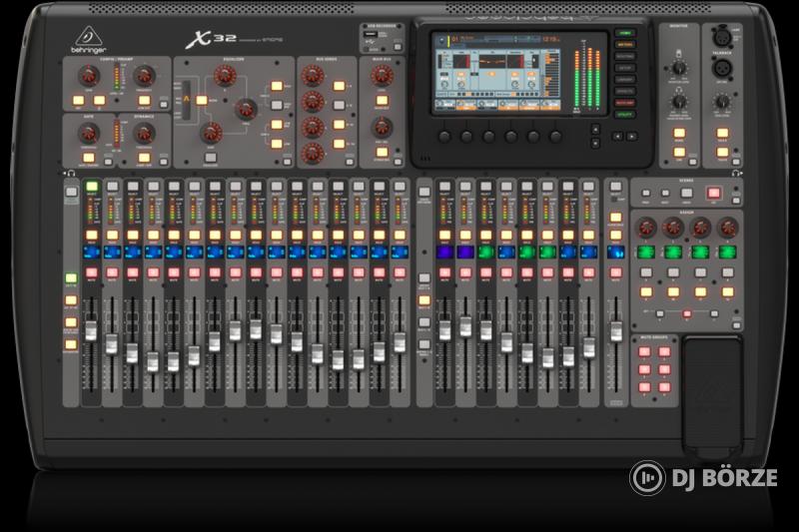Click the Gain knob in Config/Preamp section
The image size is (799, 532).
[89, 76]
